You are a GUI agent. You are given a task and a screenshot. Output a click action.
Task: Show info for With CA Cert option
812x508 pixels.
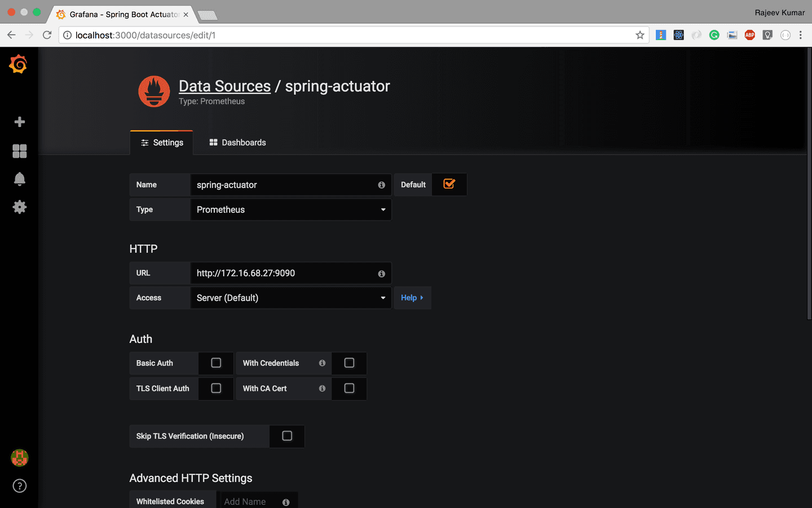coord(322,388)
